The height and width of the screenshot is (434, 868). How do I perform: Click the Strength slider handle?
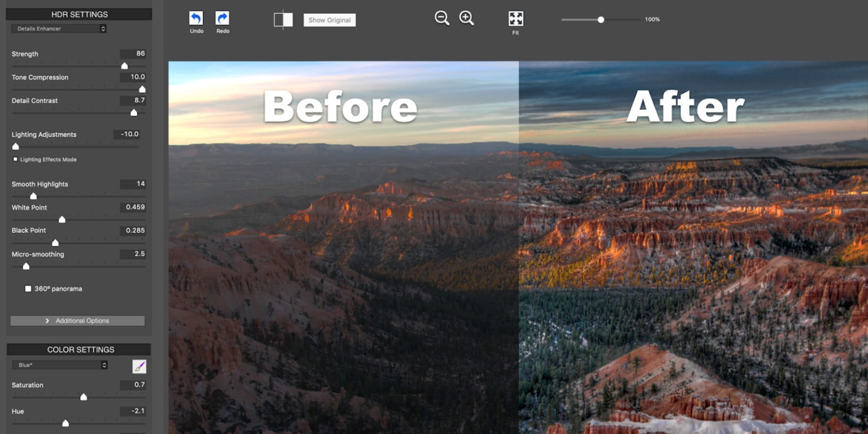point(124,66)
